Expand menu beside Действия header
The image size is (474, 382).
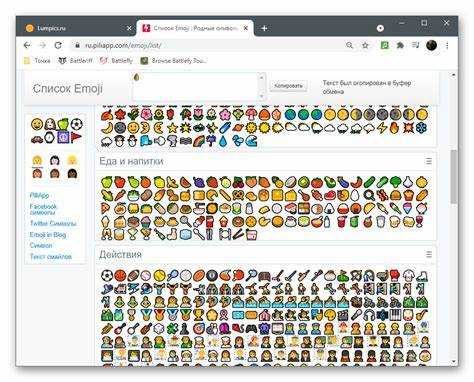(429, 255)
